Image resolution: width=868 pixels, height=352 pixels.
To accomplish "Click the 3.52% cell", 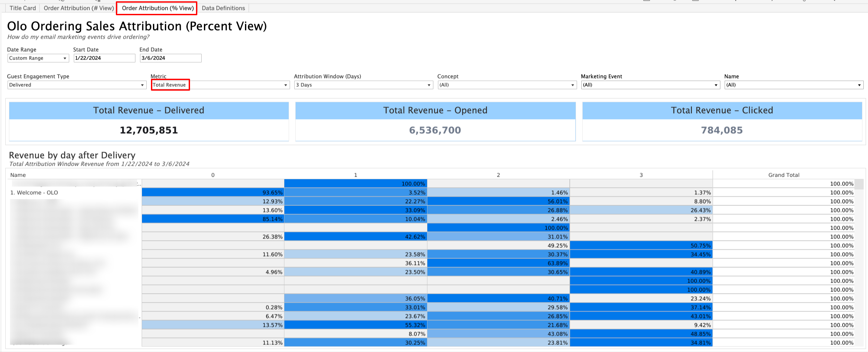I will pos(356,193).
